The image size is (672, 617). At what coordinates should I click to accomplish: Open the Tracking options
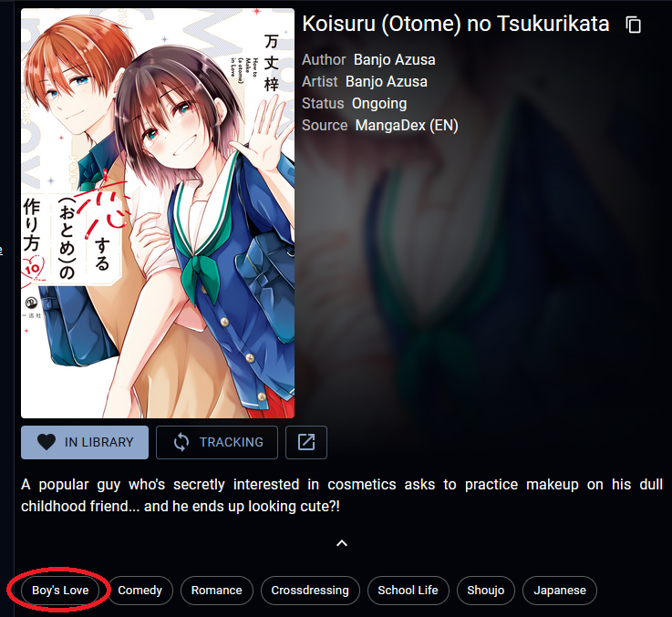point(217,442)
